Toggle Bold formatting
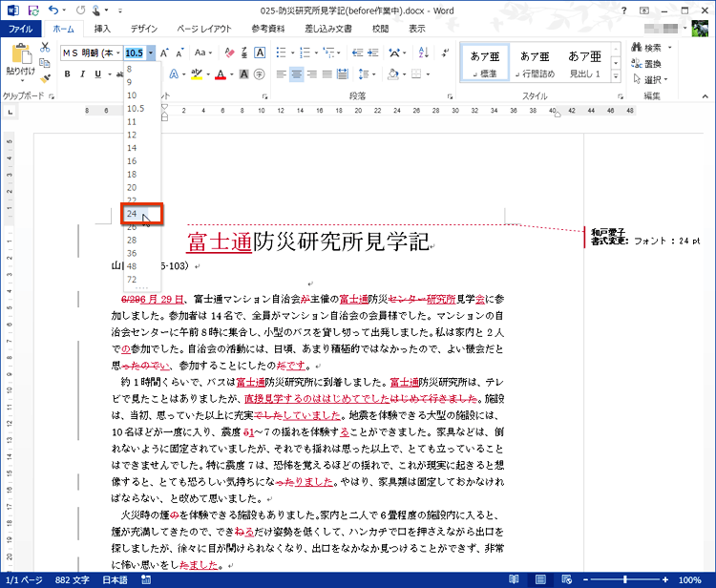This screenshot has height=588, width=716. pos(68,73)
